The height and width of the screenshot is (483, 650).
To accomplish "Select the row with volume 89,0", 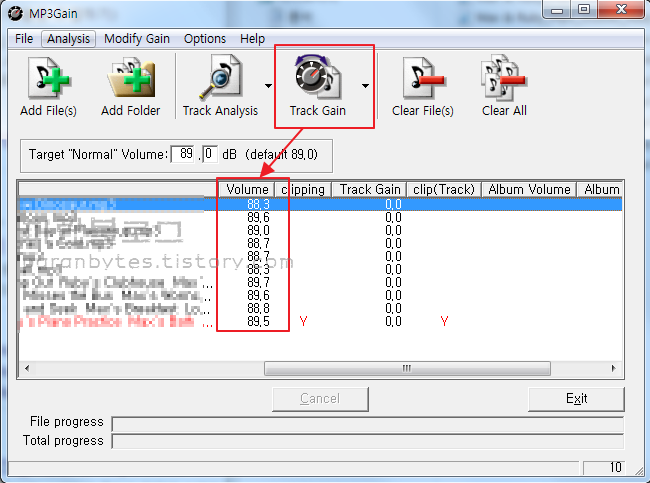I will point(320,230).
